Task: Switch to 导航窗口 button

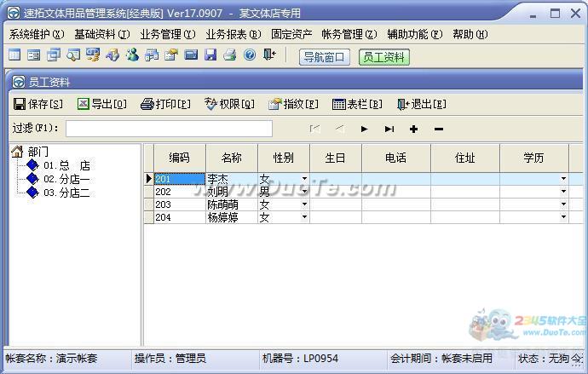Action: (325, 57)
